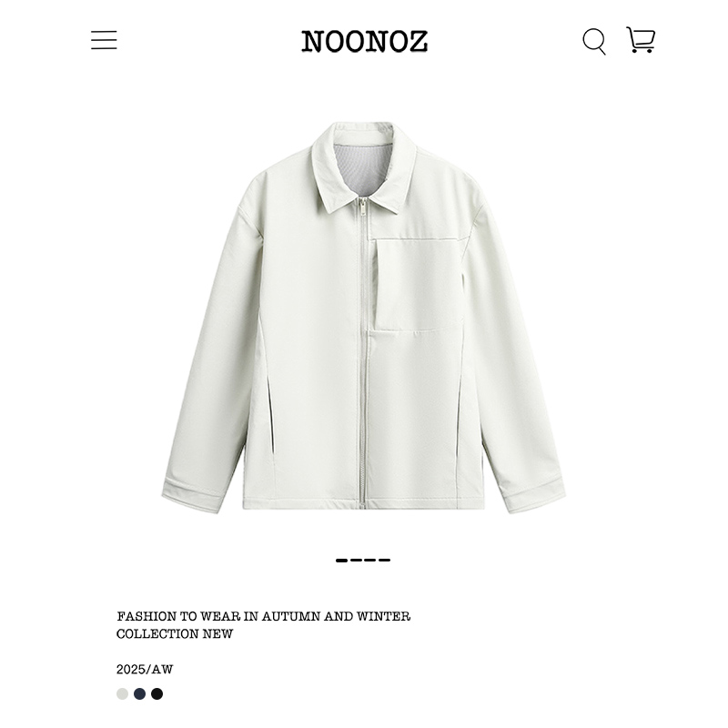The image size is (728, 728).
Task: View the shopping cart
Action: point(641,40)
